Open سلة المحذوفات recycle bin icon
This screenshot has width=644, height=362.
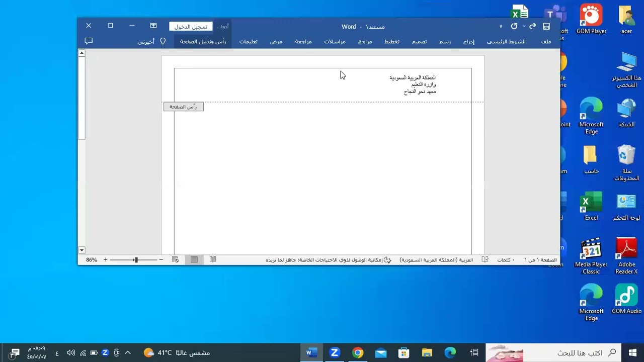point(626,163)
